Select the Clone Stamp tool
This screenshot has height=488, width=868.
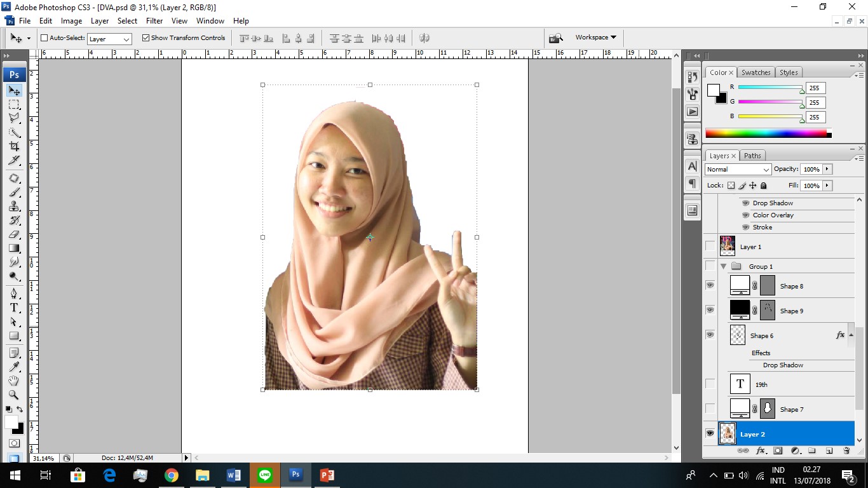coord(14,206)
